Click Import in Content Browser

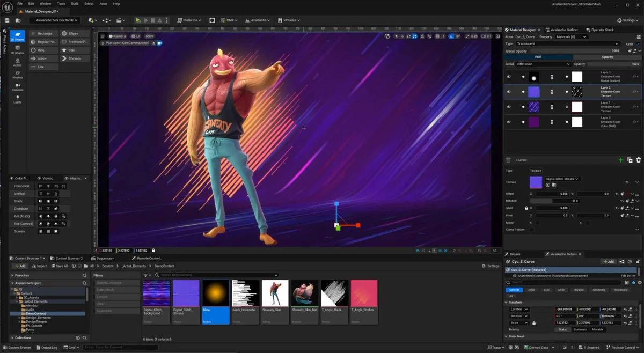[39, 266]
